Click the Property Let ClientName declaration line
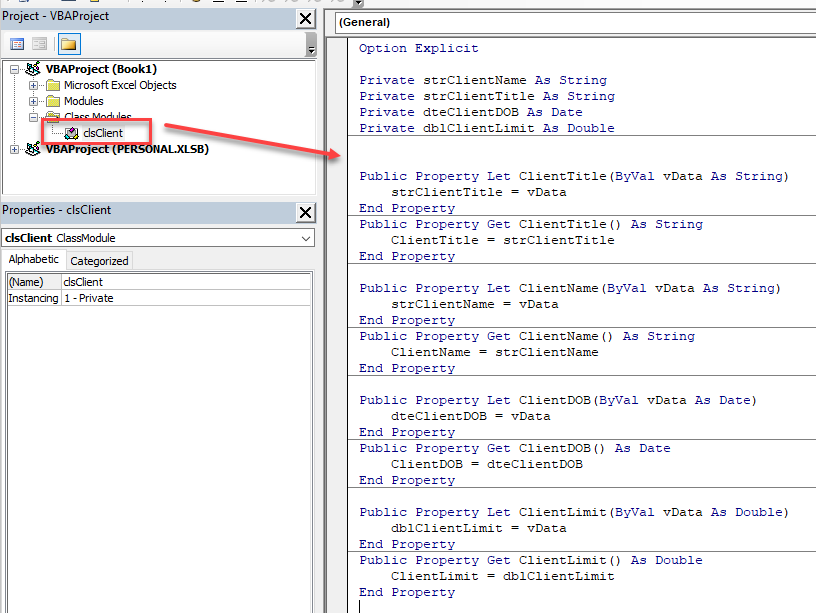The image size is (816, 613). tap(570, 288)
